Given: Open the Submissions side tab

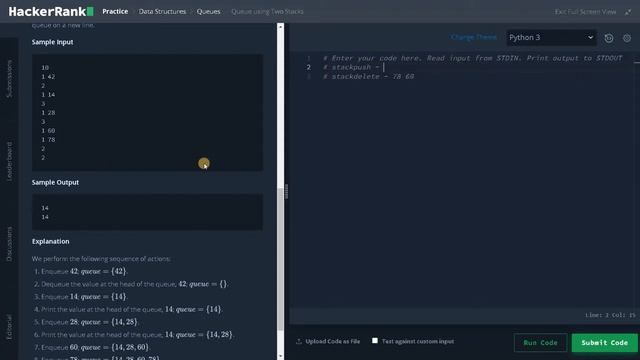Looking at the screenshot, I should point(9,79).
